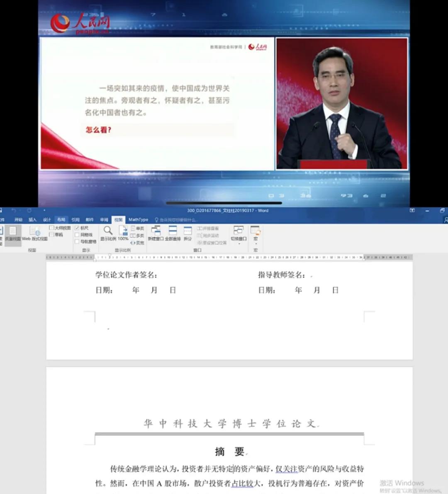Enable the 网格线 gridlines checkbox

click(x=77, y=235)
